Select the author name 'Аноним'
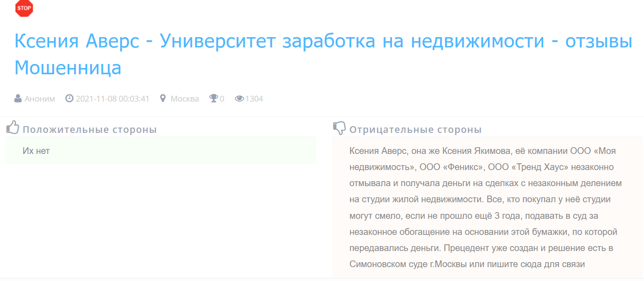 pyautogui.click(x=40, y=99)
